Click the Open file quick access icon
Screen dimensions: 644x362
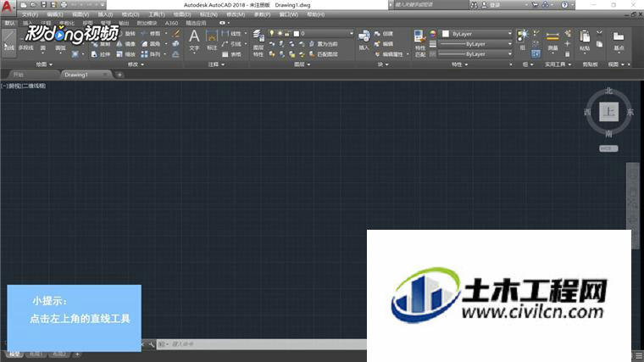(x=33, y=5)
